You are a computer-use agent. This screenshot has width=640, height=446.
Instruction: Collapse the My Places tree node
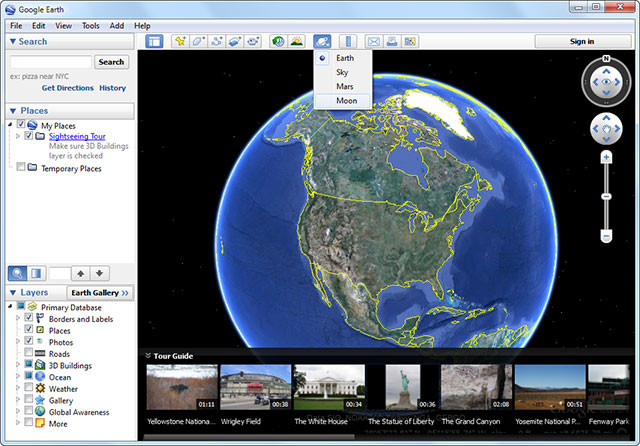10,125
